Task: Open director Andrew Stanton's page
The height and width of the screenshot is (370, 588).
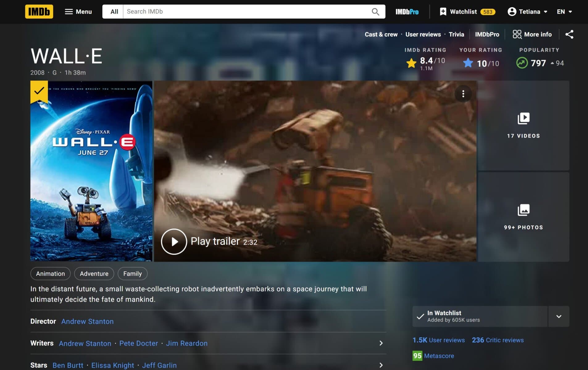Action: (87, 321)
